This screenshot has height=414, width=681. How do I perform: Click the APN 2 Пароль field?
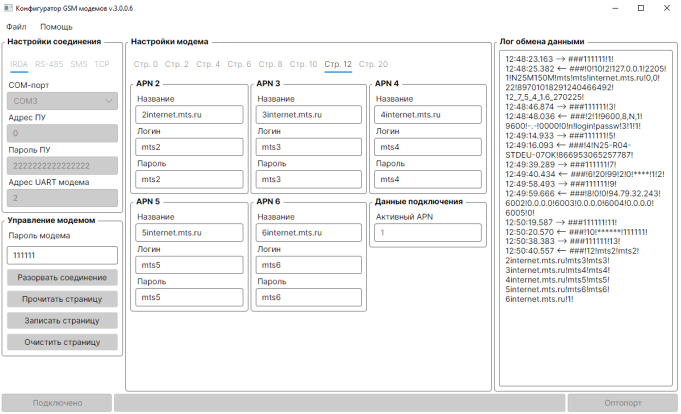tap(189, 179)
